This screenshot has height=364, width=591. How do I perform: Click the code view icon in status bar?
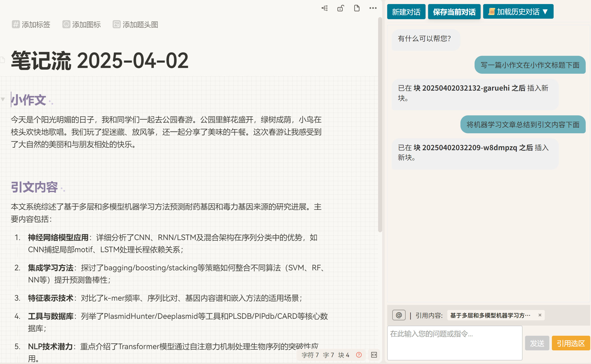click(374, 355)
